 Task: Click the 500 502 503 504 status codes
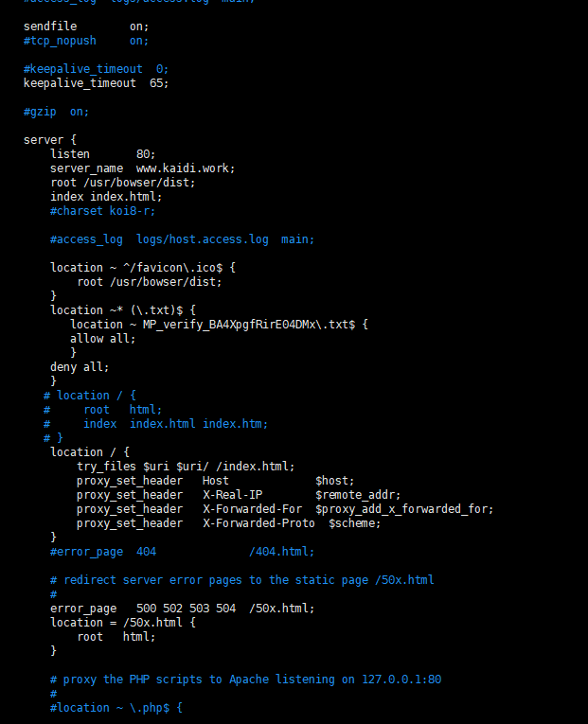(x=186, y=609)
